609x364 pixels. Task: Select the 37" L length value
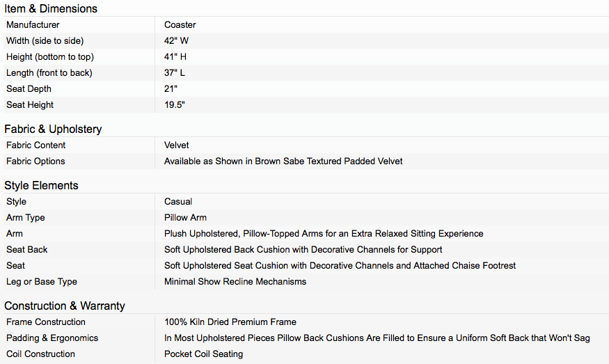click(x=175, y=72)
